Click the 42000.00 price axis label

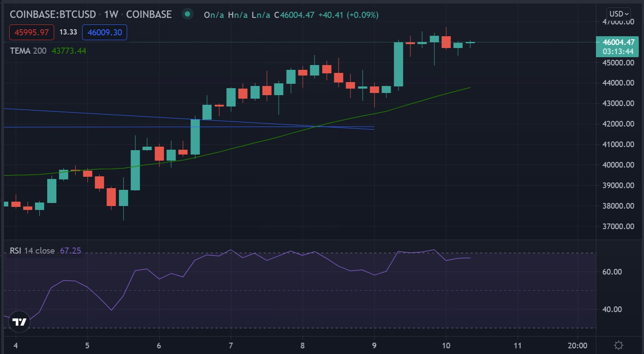[x=618, y=124]
